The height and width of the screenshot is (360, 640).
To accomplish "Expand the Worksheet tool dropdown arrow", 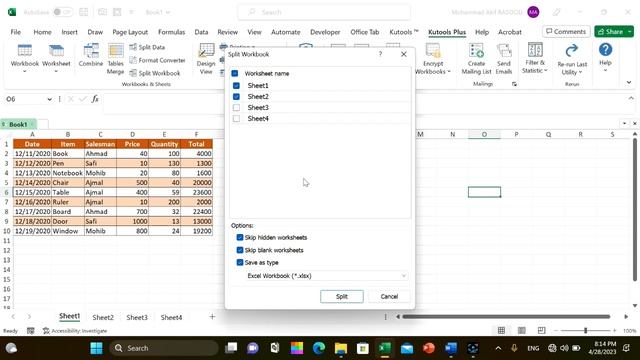I will 56,71.
